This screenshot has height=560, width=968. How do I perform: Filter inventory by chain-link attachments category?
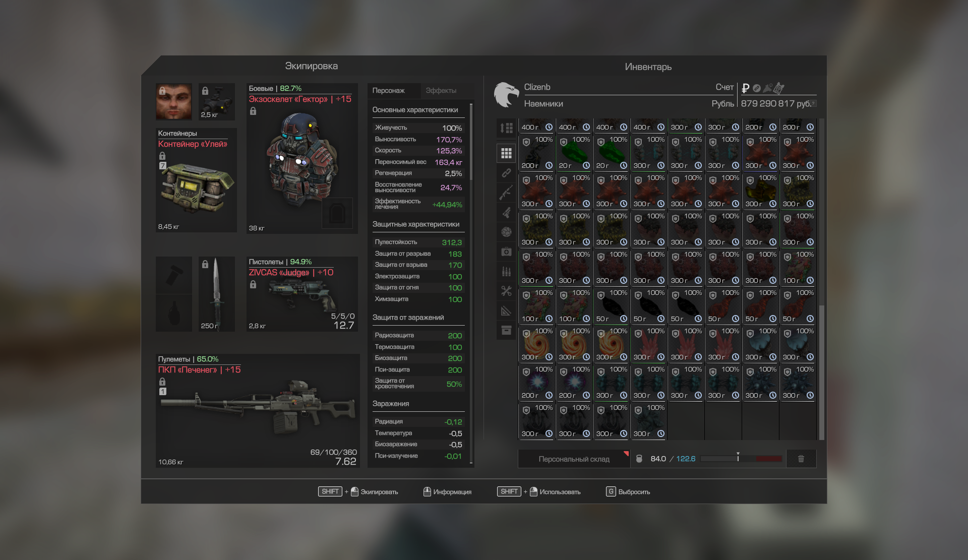pos(506,173)
